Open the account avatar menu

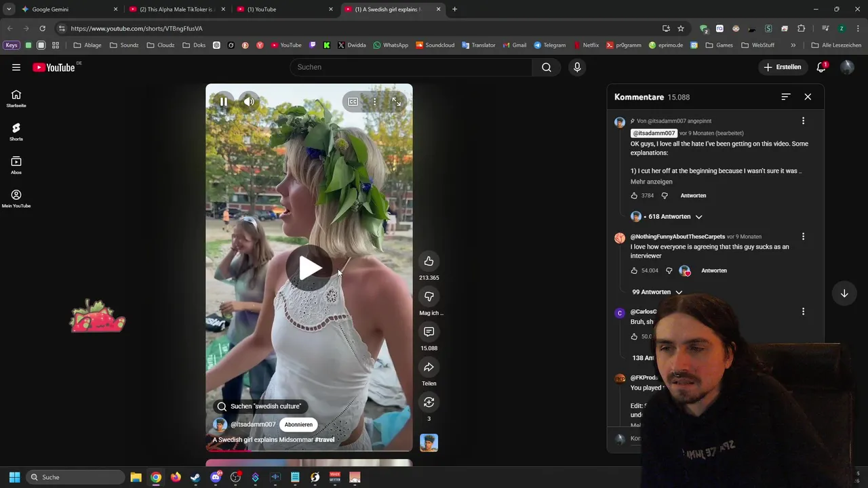coord(847,67)
